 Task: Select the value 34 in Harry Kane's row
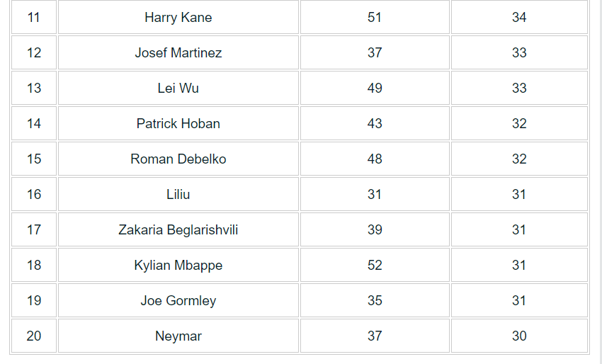(519, 17)
